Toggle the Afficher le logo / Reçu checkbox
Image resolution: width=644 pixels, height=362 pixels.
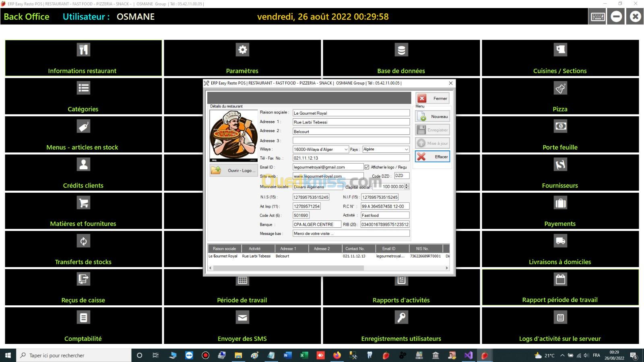pyautogui.click(x=367, y=167)
